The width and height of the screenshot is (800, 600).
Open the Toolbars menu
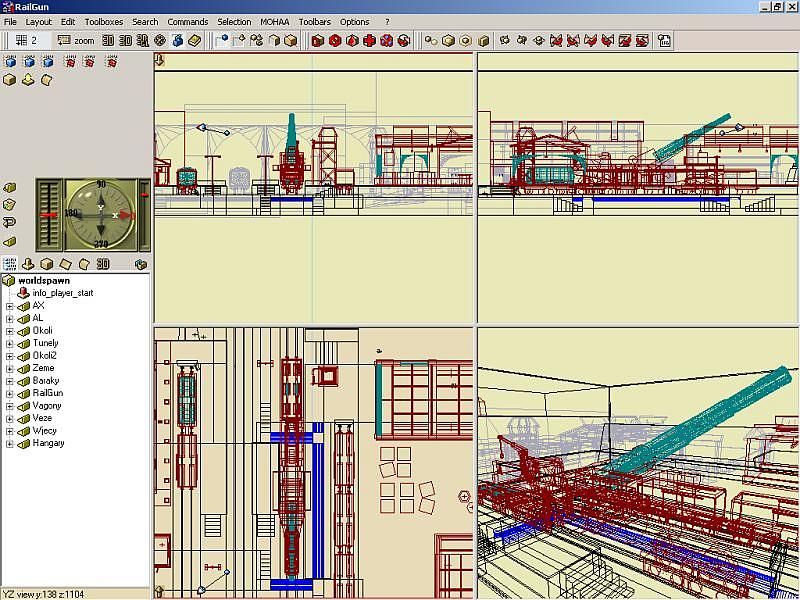click(x=315, y=22)
